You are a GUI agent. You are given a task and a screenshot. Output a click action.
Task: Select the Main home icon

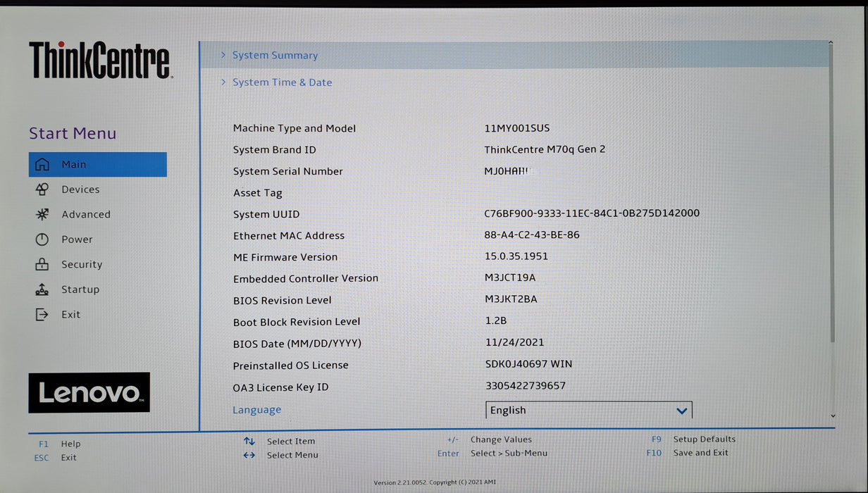[x=42, y=165]
